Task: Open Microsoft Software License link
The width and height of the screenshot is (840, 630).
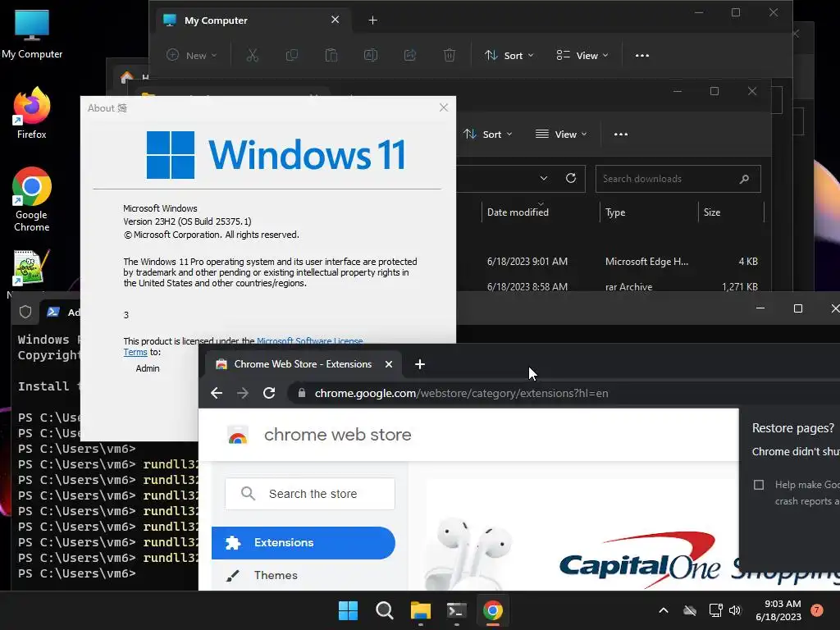Action: (x=309, y=340)
